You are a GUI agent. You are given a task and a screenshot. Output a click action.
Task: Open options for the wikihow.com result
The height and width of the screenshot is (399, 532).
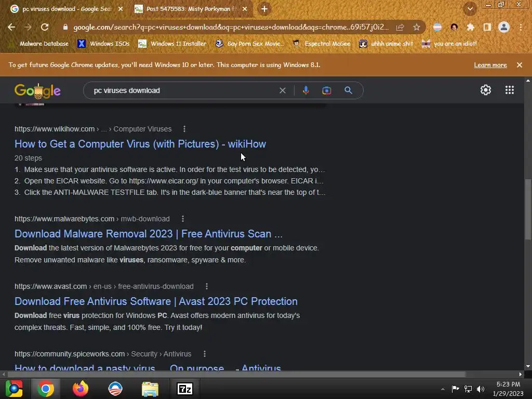point(184,129)
